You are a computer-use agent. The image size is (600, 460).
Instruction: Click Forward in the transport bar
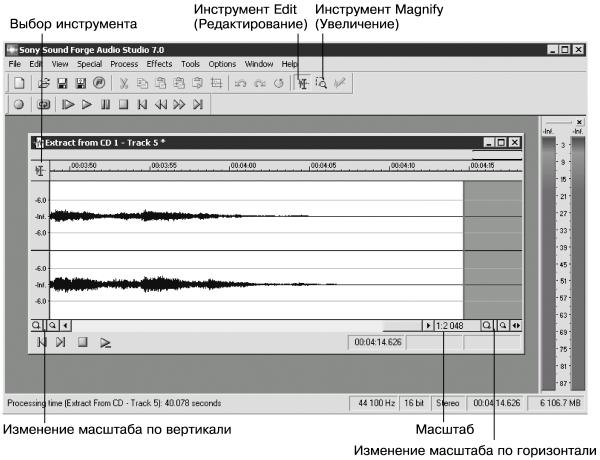pos(179,104)
